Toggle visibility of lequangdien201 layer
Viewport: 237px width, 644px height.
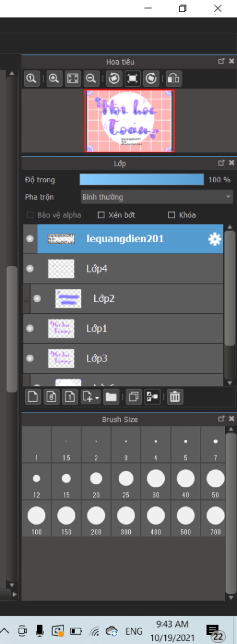coord(30,239)
